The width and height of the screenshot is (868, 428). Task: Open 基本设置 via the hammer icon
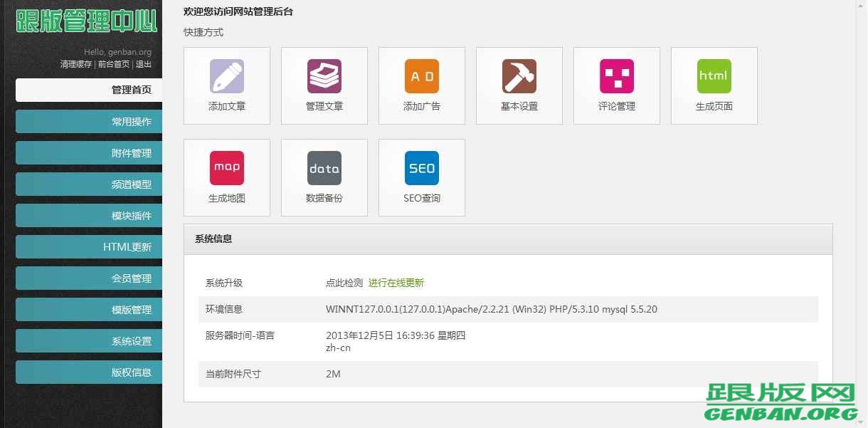[x=519, y=84]
